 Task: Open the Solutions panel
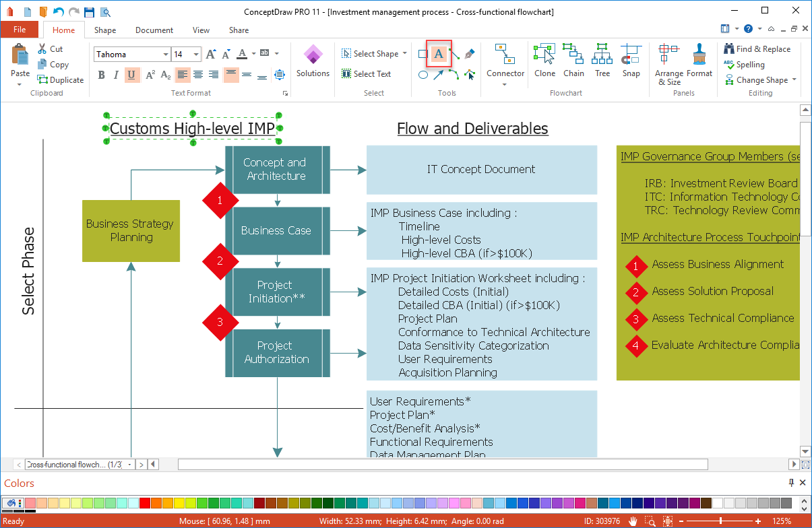pyautogui.click(x=313, y=61)
